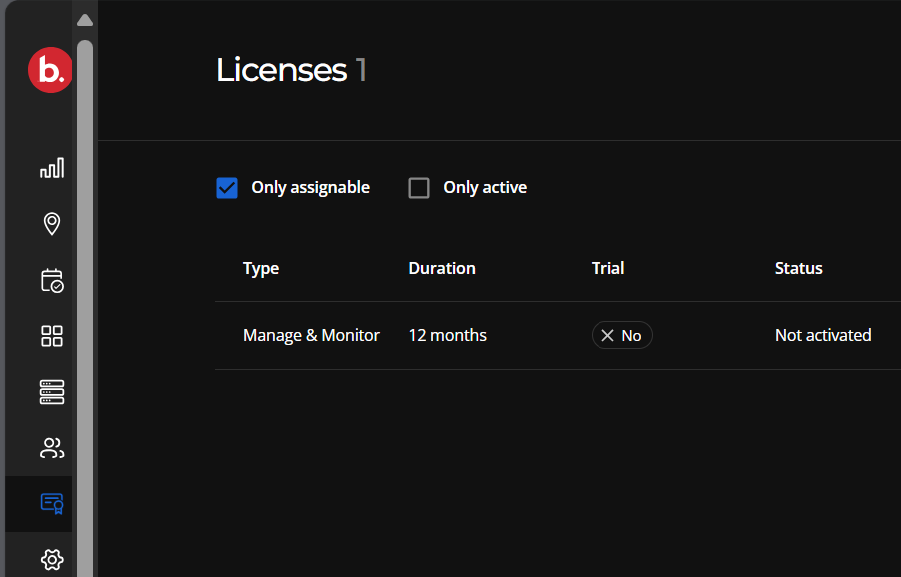
Task: Click the apps grid icon
Action: click(x=51, y=336)
